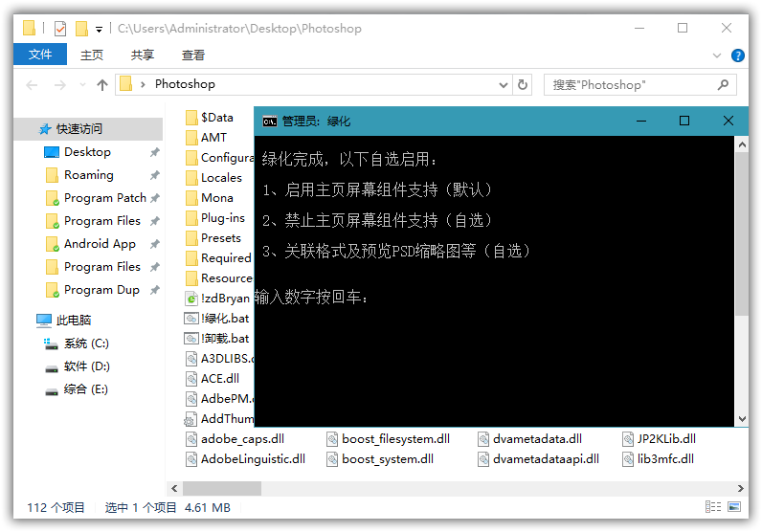
Task: Open the 文件 ribbon tab
Action: click(x=40, y=55)
